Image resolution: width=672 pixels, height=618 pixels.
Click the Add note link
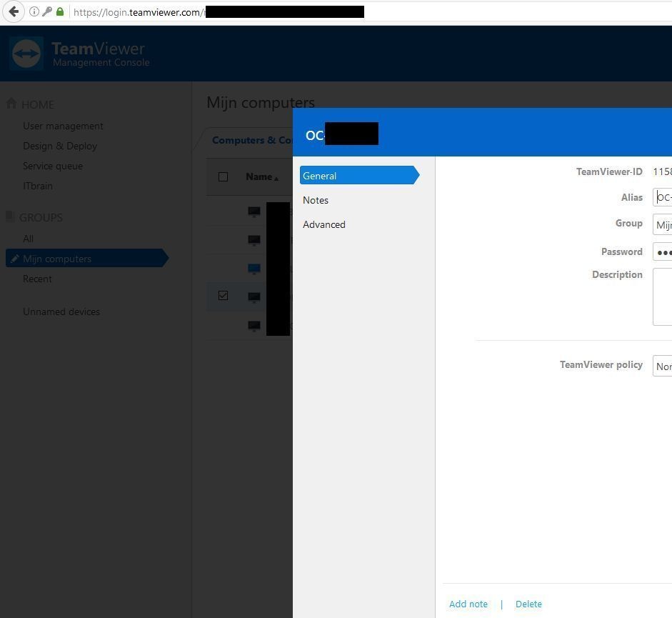(468, 604)
